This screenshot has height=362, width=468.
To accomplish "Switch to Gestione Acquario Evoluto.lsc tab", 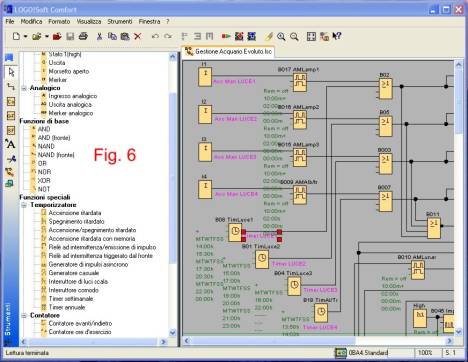I will coord(228,51).
